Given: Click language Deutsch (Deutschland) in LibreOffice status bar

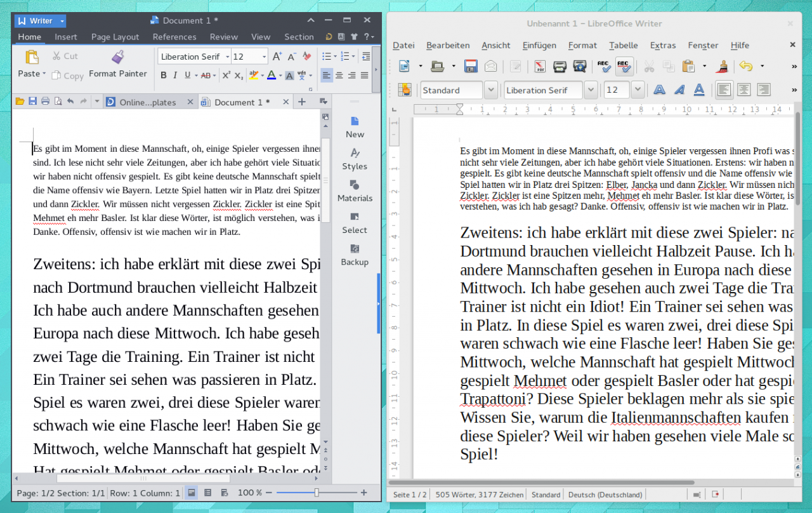Looking at the screenshot, I should pos(605,495).
